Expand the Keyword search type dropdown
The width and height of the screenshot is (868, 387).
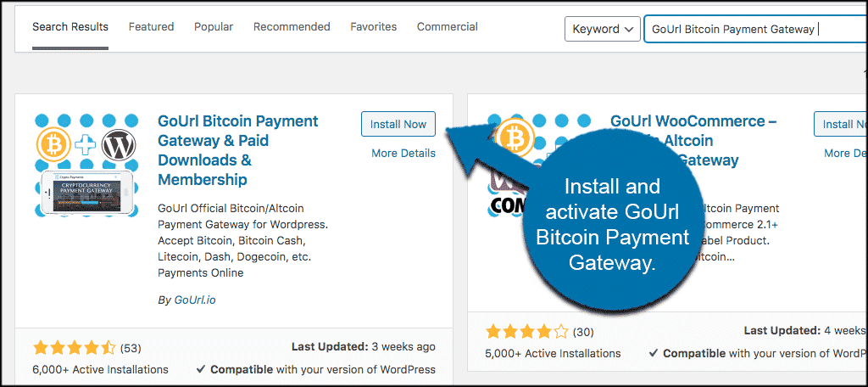pos(603,29)
